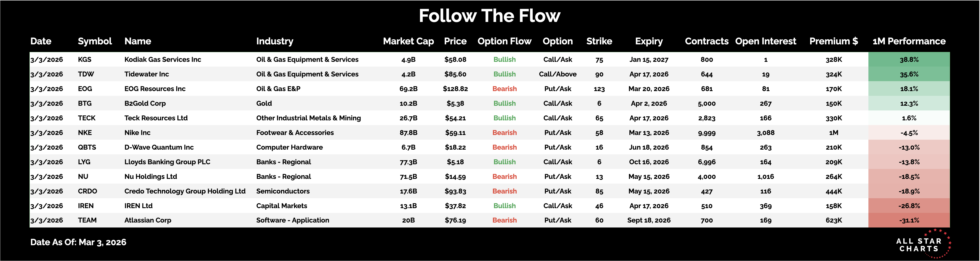Select the light green 12.3% performance cell

pyautogui.click(x=909, y=104)
